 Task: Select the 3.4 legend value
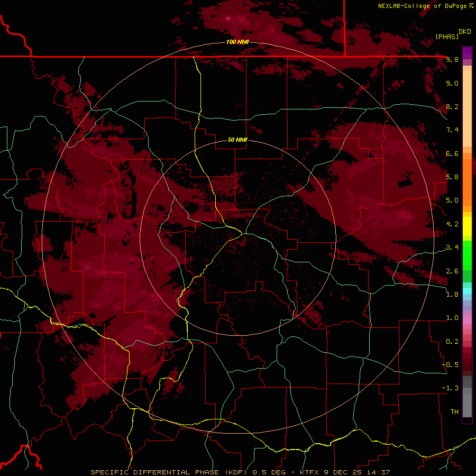[x=452, y=248]
